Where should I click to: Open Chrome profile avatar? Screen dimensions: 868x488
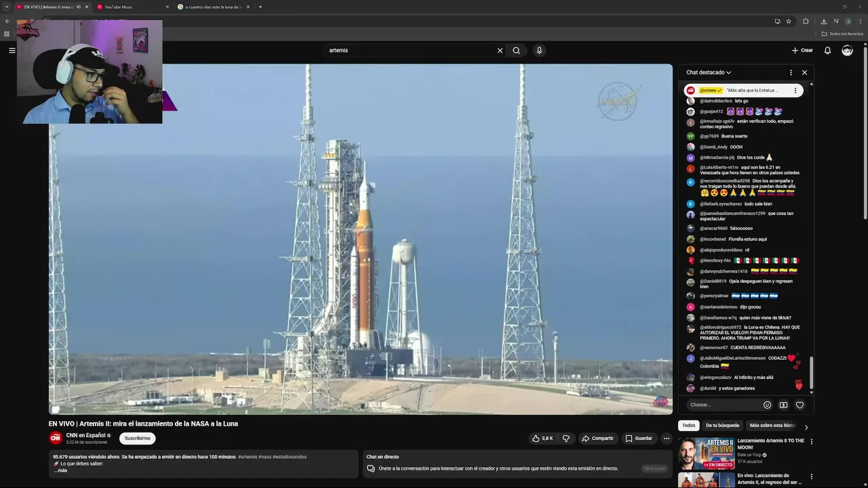(x=848, y=21)
